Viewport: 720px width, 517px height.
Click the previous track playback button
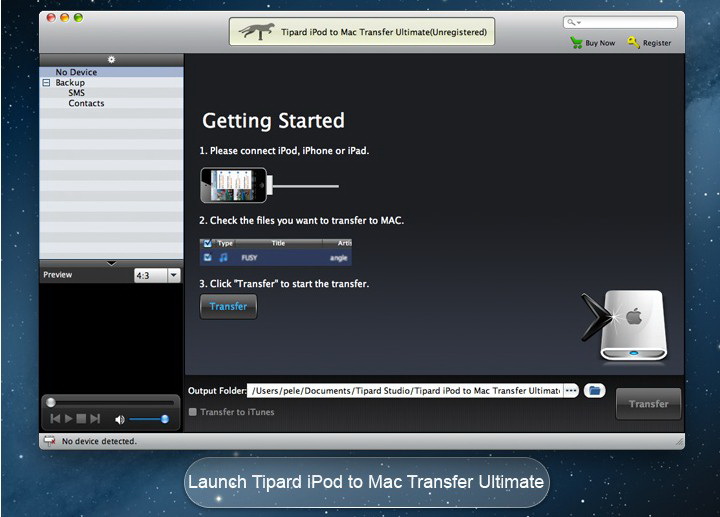[55, 419]
